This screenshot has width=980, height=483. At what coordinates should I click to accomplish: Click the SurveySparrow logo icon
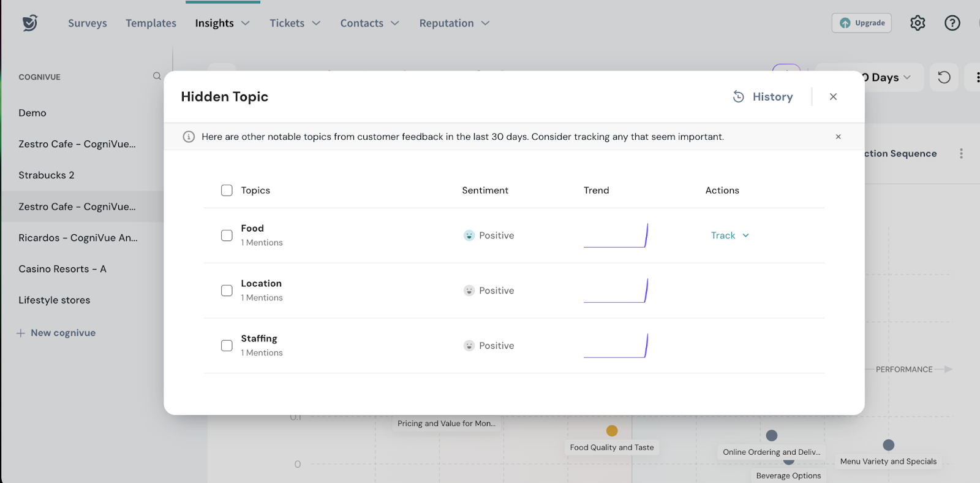30,23
